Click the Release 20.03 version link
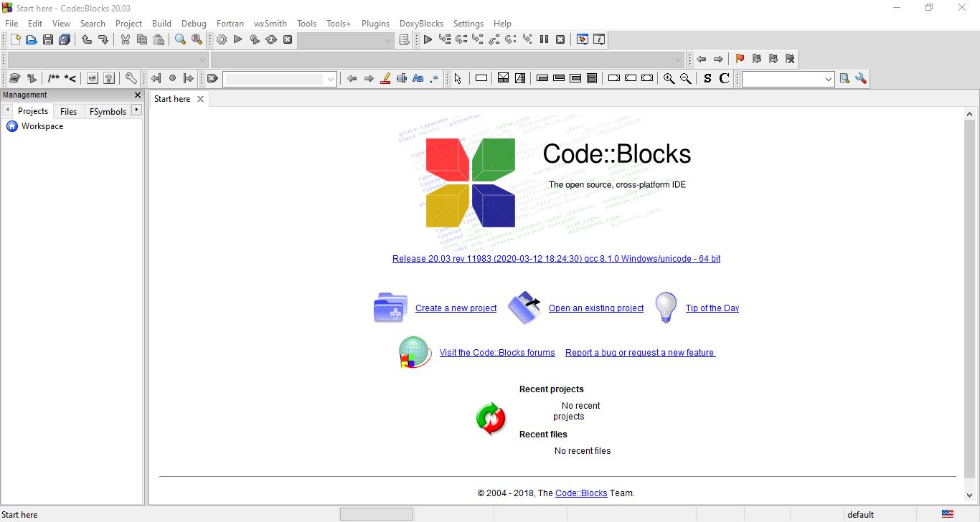This screenshot has width=980, height=522. [x=557, y=259]
